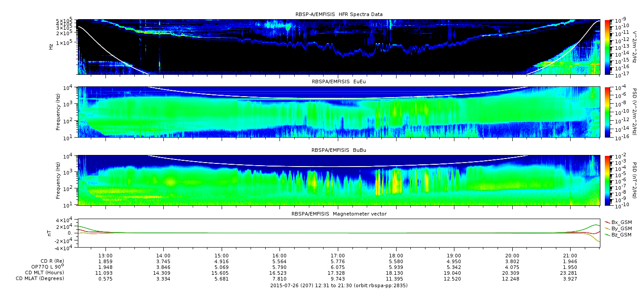Click the HFR Spectra Data plot title

pyautogui.click(x=339, y=15)
